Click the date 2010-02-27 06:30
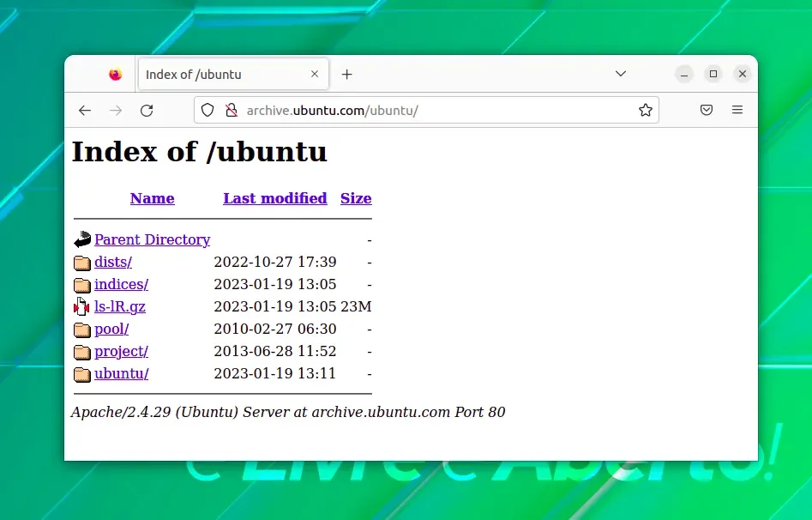 click(275, 329)
